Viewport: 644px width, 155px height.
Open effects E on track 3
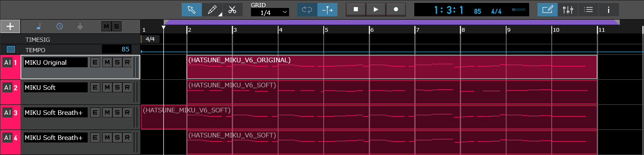95,113
